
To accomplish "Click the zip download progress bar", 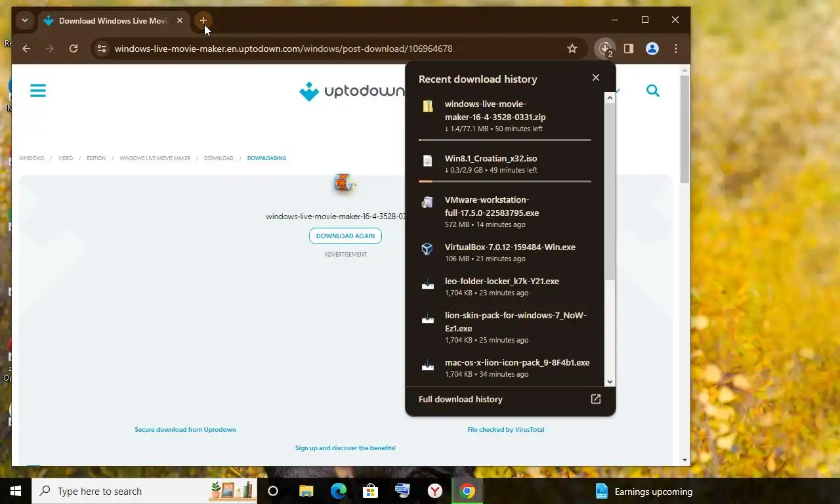I will [x=505, y=140].
